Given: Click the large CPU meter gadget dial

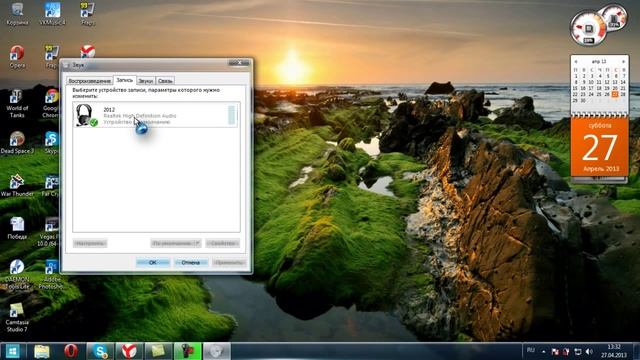Looking at the screenshot, I should 588,29.
